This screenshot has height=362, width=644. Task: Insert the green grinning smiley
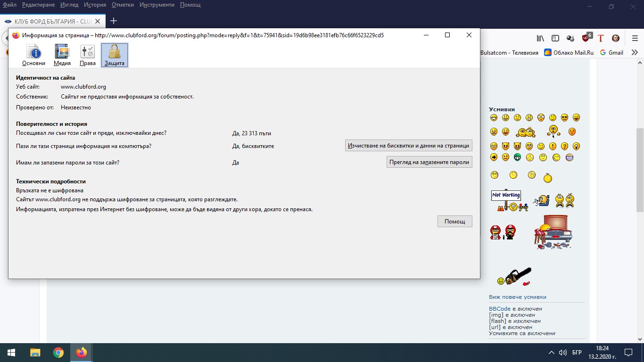[518, 157]
